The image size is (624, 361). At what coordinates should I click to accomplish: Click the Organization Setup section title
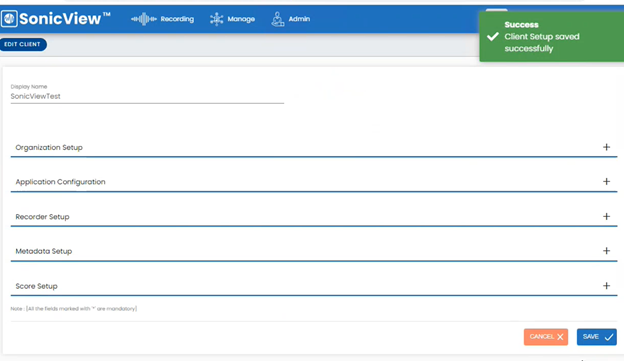pos(49,147)
